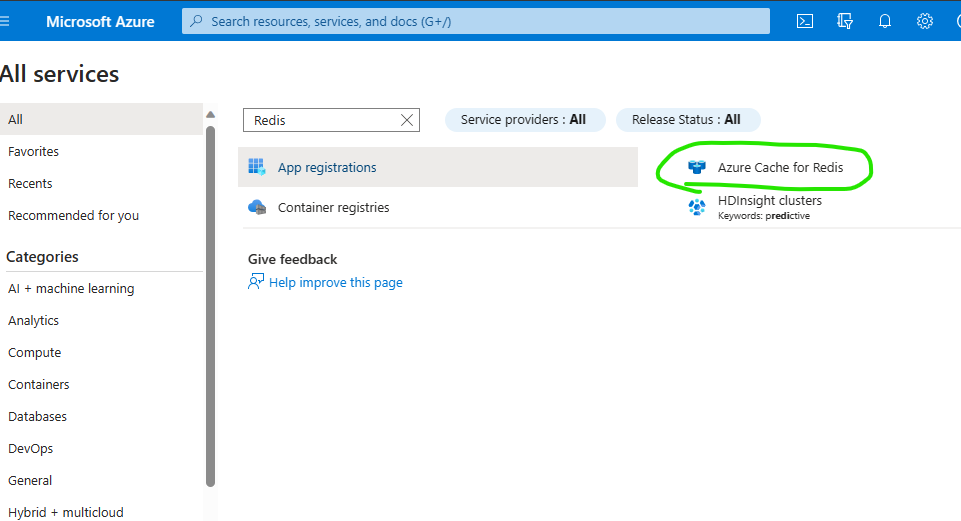Click the Container registries icon
961x521 pixels.
point(257,207)
